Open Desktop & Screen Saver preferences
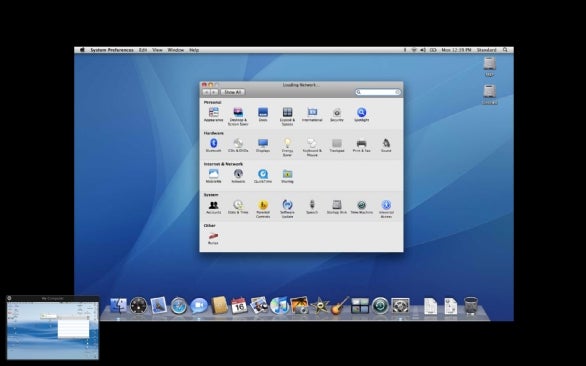586x366 pixels. pyautogui.click(x=238, y=116)
